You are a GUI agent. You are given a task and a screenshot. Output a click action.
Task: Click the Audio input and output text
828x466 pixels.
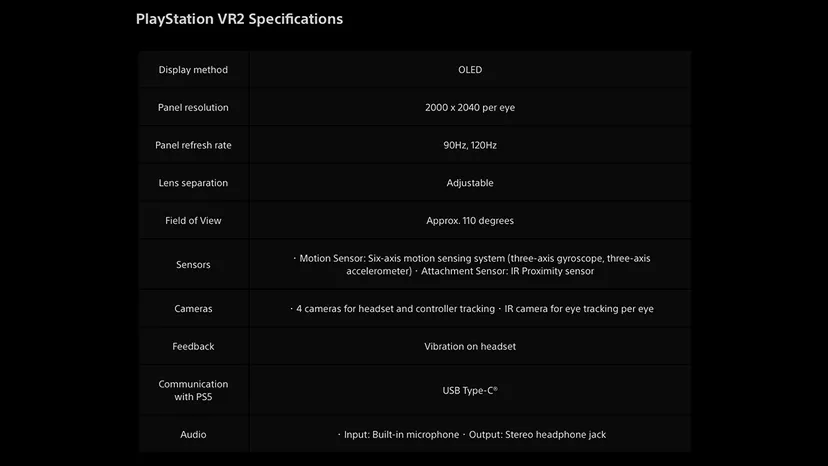(x=472, y=435)
